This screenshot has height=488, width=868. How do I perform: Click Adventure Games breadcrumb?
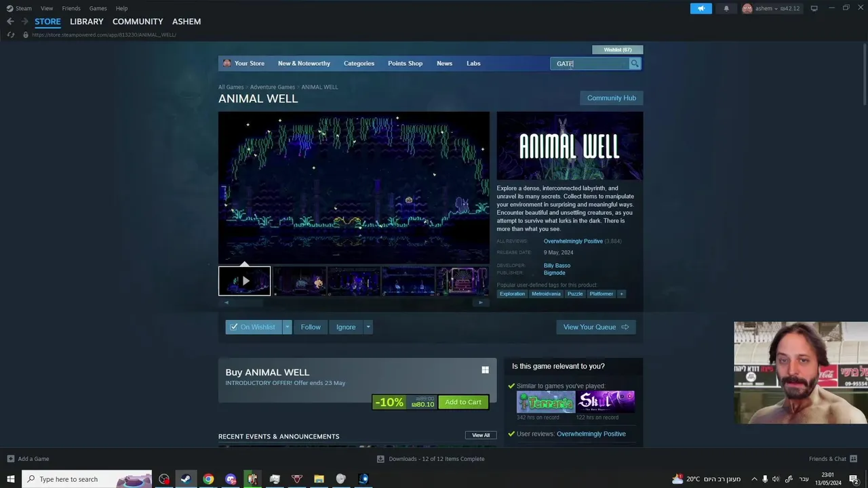[272, 87]
